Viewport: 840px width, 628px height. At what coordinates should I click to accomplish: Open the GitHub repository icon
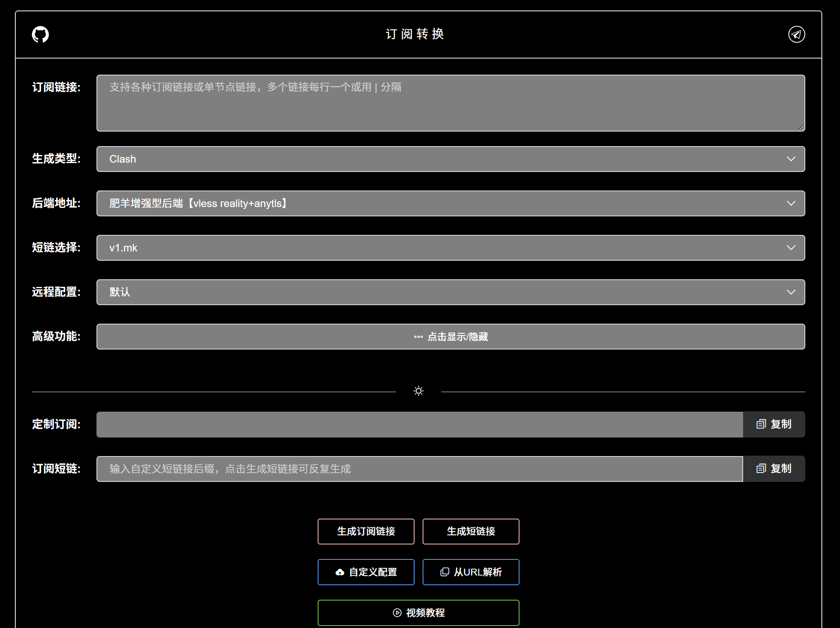point(40,34)
